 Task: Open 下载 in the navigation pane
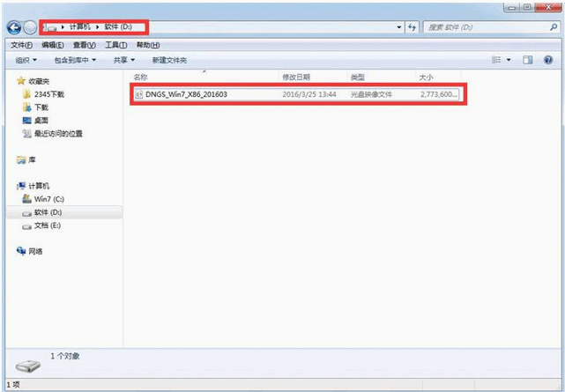[x=41, y=107]
